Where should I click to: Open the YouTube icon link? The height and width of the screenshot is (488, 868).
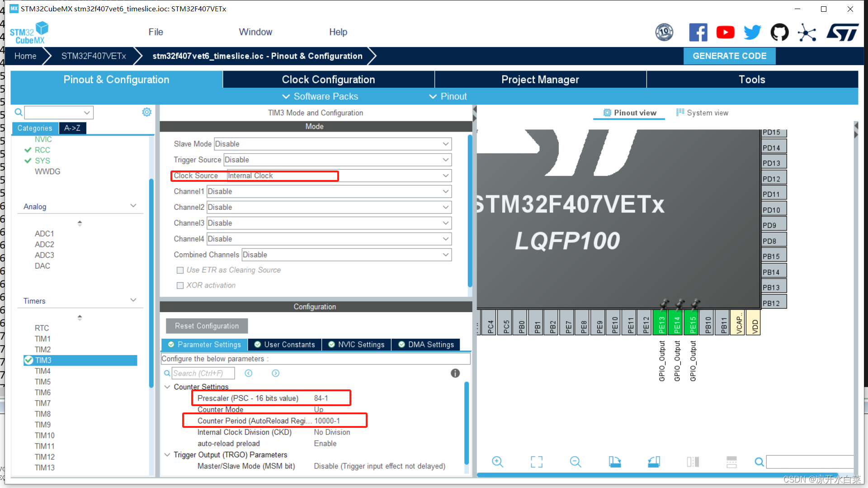(x=725, y=33)
